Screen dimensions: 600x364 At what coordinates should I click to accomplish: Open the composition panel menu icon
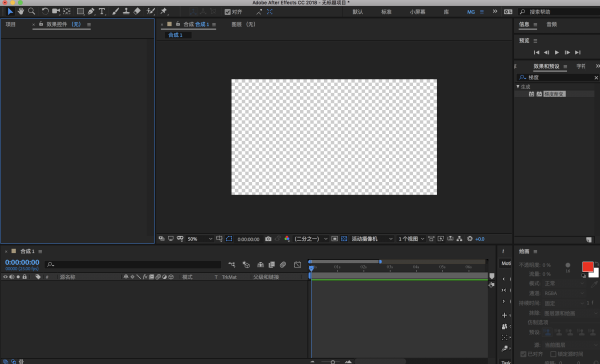pos(214,24)
